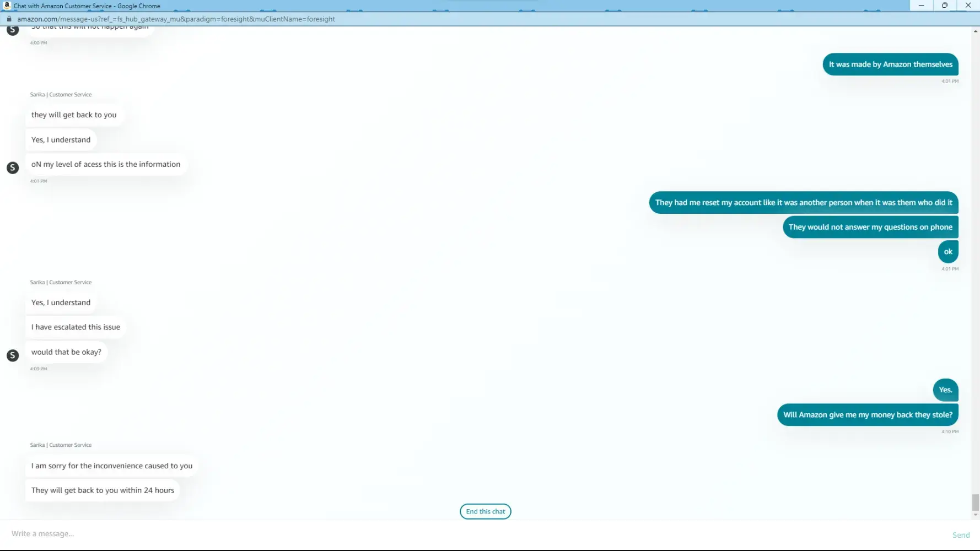The image size is (980, 551).
Task: Click 'Sarika | Customer Service' label above 'they will get back'
Action: [61, 95]
